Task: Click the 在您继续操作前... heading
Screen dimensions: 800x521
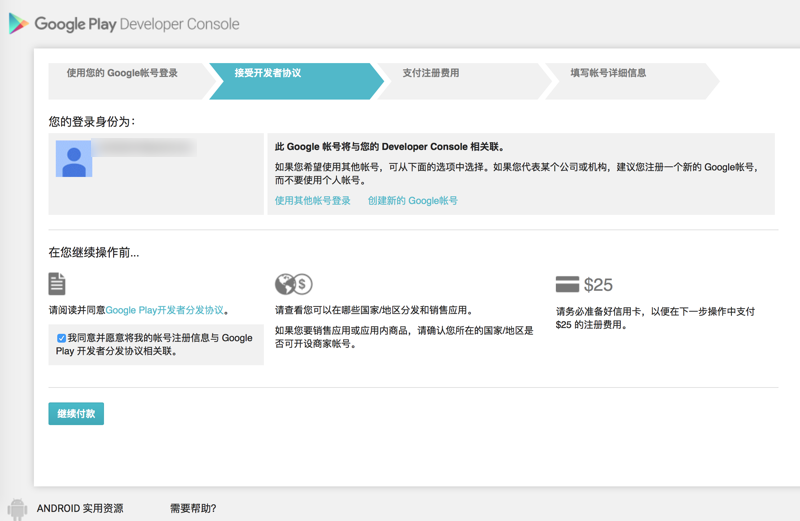Action: pyautogui.click(x=94, y=252)
